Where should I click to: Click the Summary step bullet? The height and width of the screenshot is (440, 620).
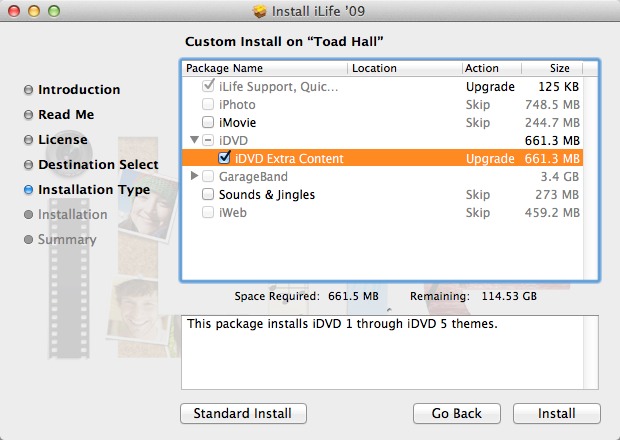click(x=29, y=240)
